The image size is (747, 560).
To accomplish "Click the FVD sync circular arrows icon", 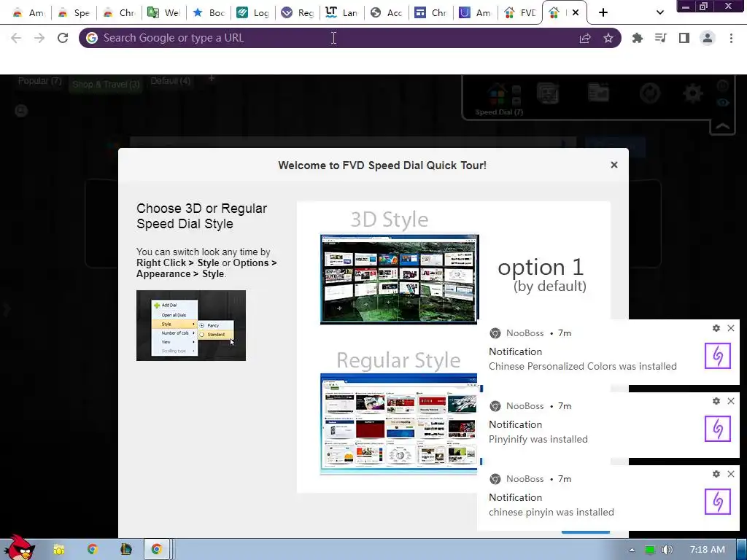I will tap(650, 93).
